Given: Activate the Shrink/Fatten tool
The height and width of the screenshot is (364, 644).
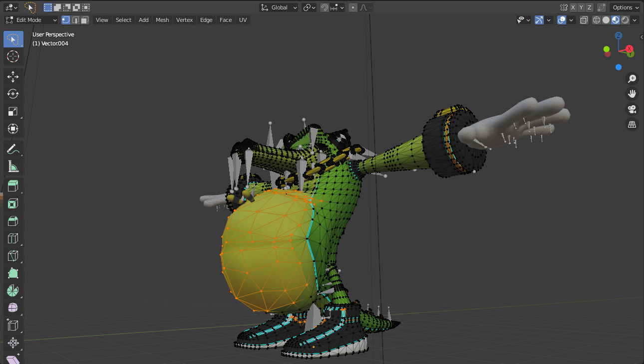Looking at the screenshot, I should pos(13,344).
